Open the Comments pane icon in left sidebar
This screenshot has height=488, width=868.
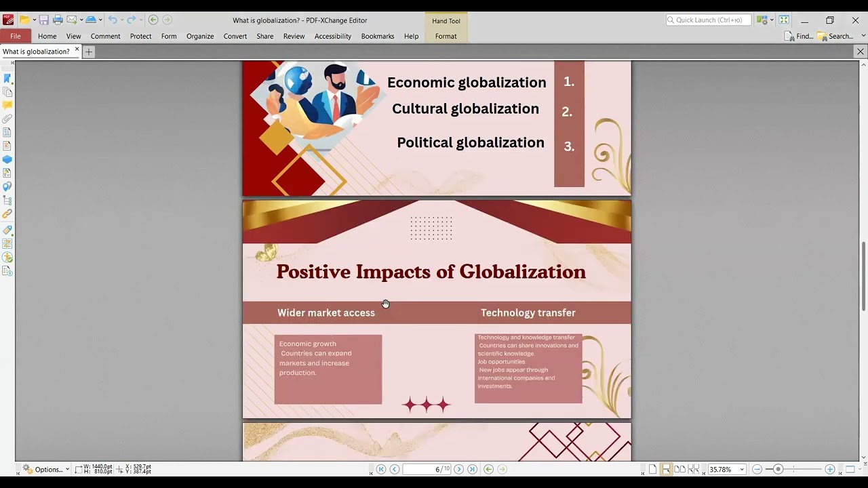[x=7, y=106]
